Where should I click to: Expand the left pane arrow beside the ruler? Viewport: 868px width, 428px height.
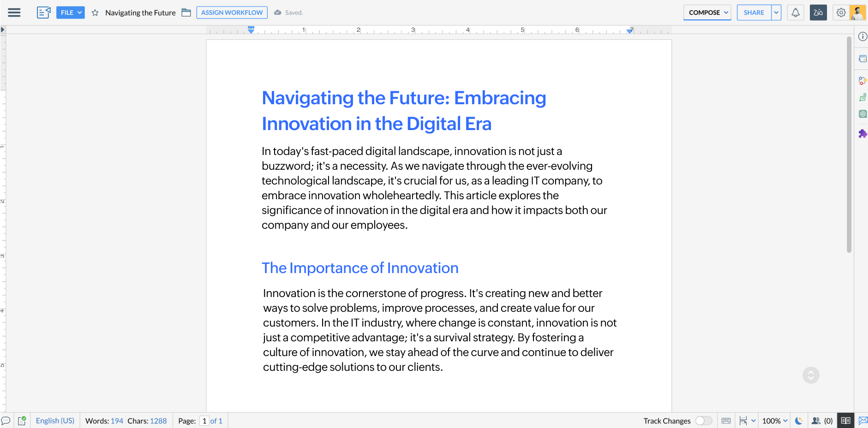coord(3,30)
